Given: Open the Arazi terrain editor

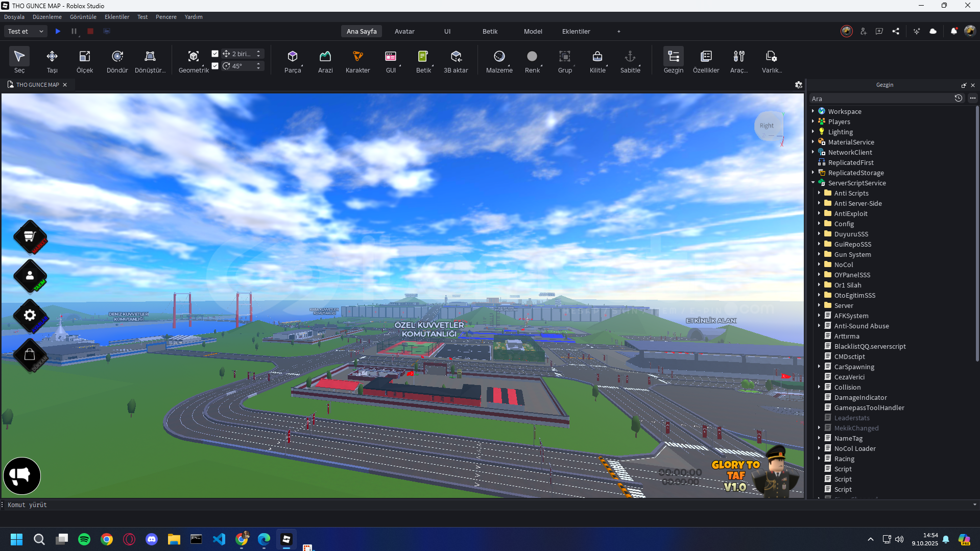Looking at the screenshot, I should click(x=325, y=61).
